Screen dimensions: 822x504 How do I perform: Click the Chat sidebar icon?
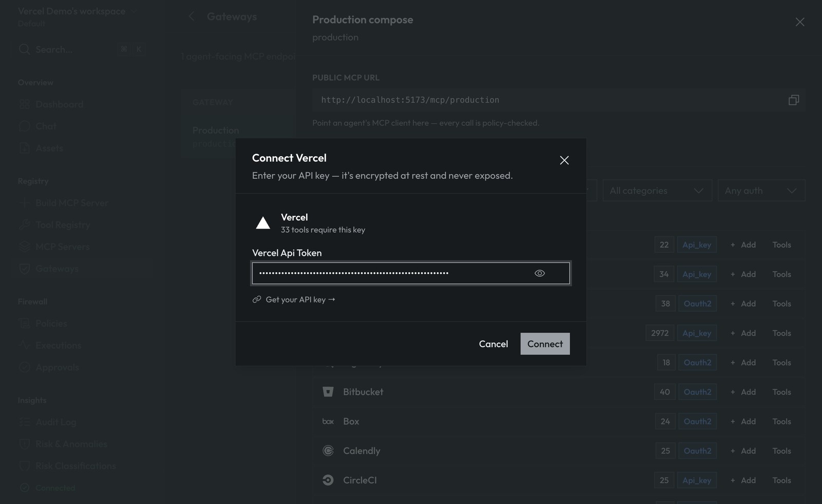pos(25,126)
